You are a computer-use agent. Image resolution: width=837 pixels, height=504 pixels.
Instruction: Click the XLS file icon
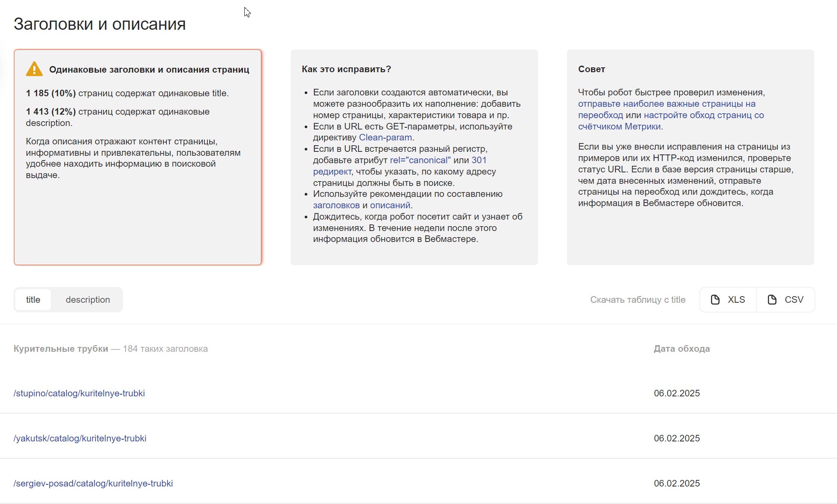(x=715, y=300)
